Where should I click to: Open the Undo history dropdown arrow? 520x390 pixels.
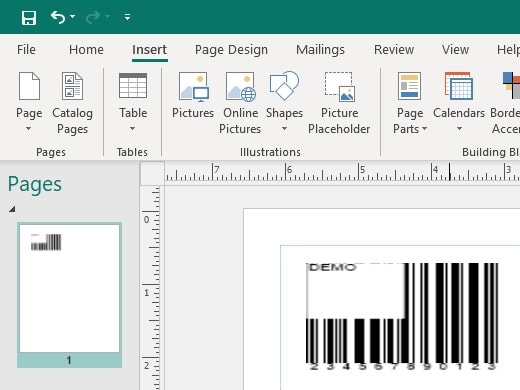point(72,16)
